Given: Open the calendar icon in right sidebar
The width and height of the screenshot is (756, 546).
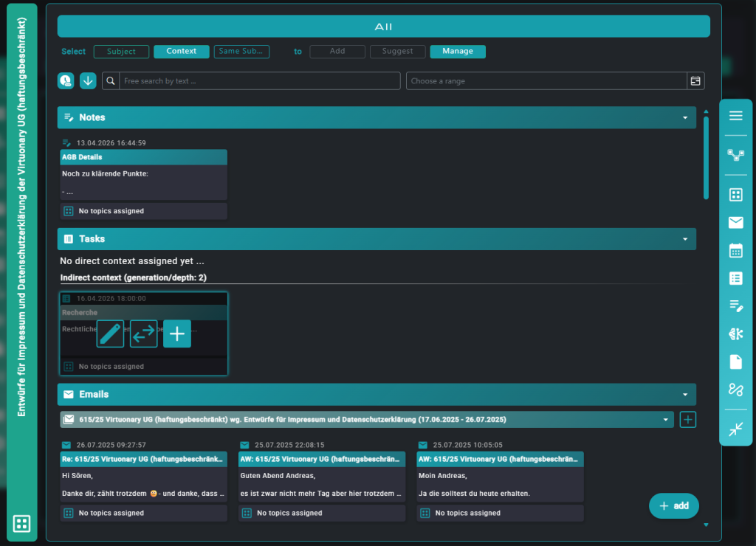Looking at the screenshot, I should [735, 250].
